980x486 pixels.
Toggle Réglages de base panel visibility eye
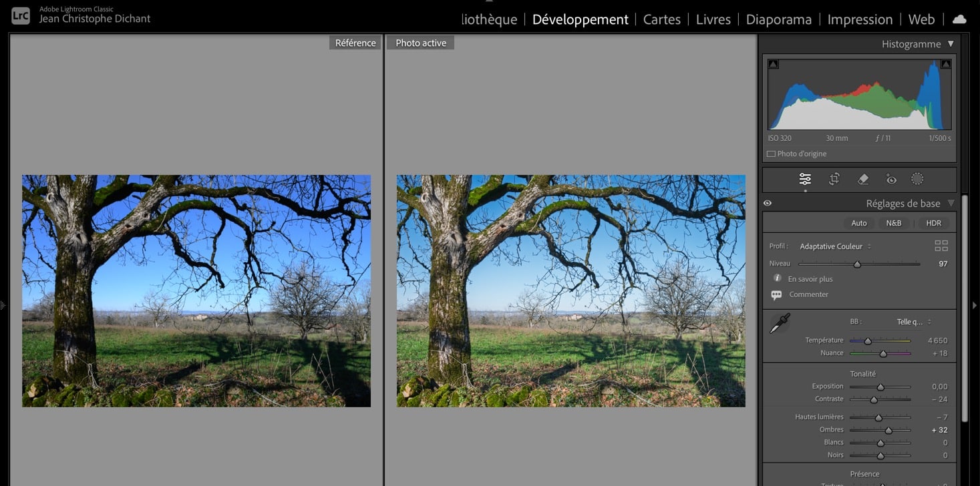pyautogui.click(x=768, y=204)
